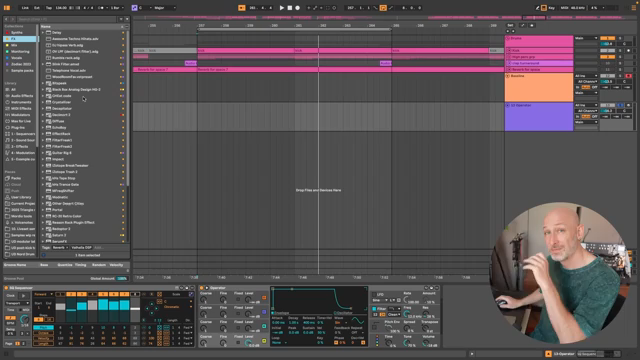The image size is (640, 360).
Task: Toggle the Operator device power button
Action: pyautogui.click(x=201, y=288)
